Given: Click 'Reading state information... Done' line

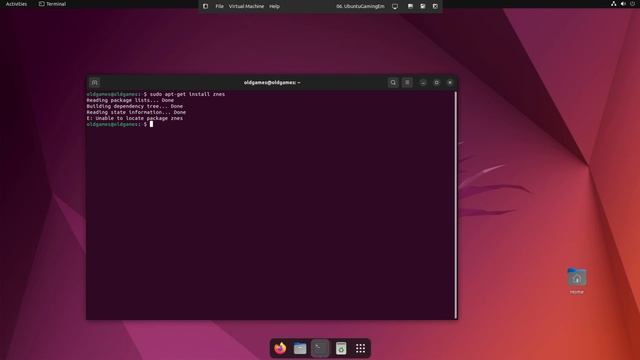Looking at the screenshot, I should (x=136, y=112).
